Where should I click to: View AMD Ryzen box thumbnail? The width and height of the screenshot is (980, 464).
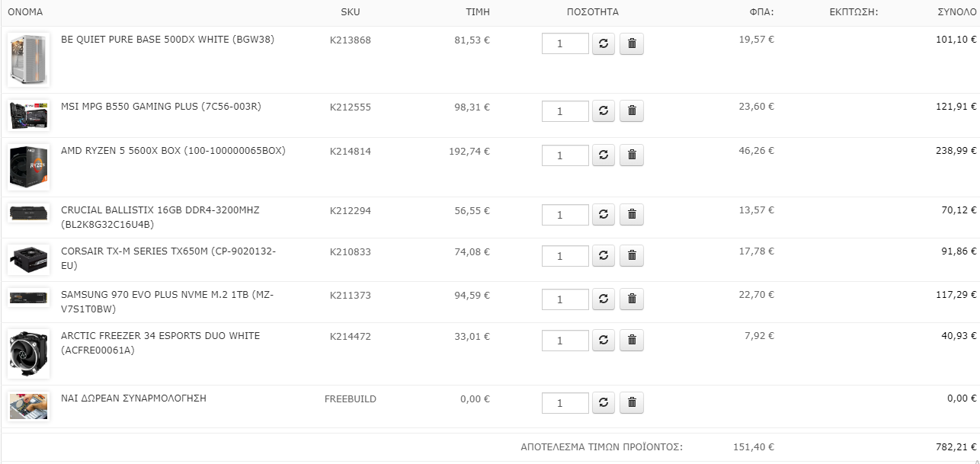click(29, 167)
